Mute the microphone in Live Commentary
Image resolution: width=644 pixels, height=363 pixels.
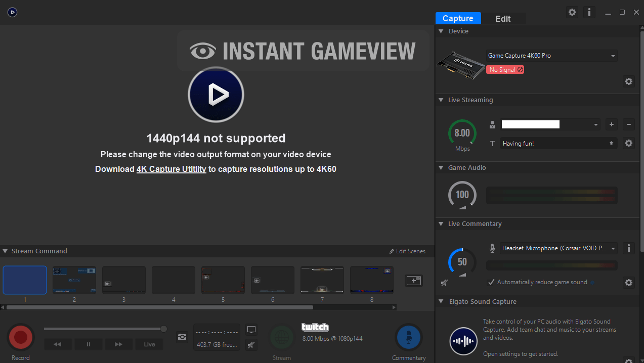pos(444,283)
